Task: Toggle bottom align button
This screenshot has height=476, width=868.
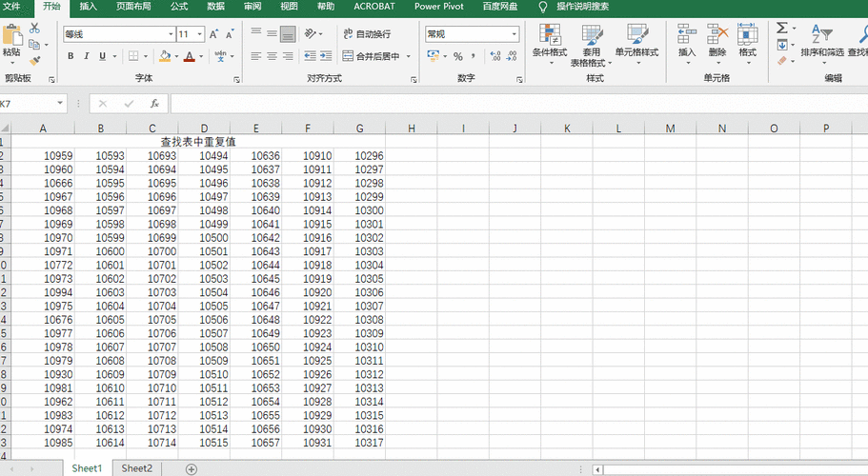Action: 288,33
